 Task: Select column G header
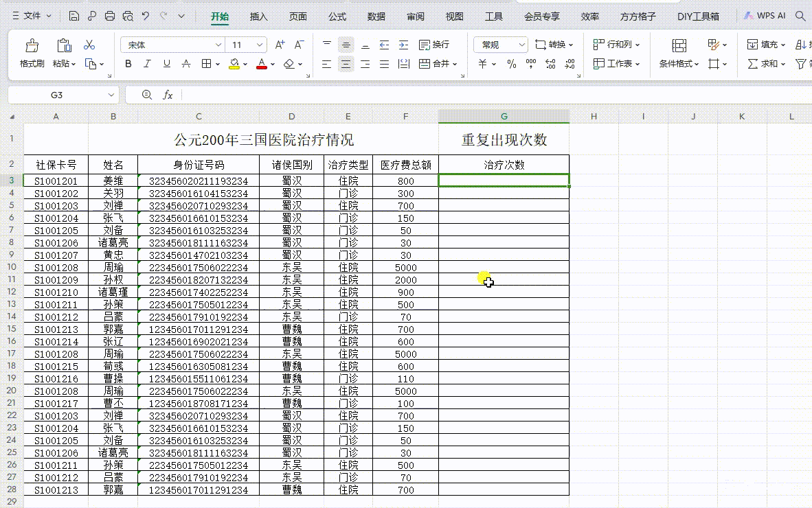point(504,117)
